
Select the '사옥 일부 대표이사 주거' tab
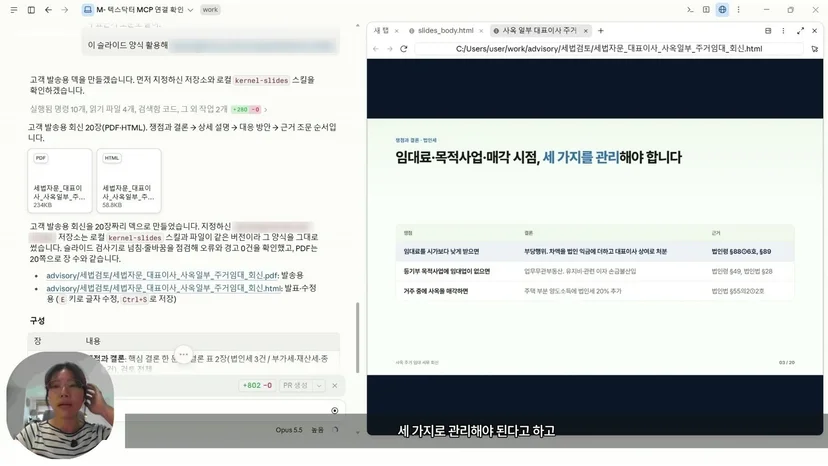[x=539, y=31]
